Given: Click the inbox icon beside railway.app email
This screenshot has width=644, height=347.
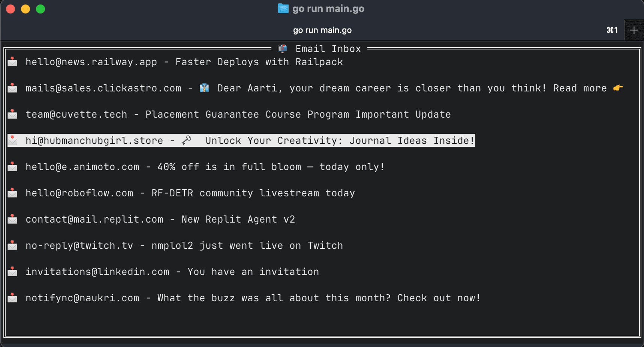Looking at the screenshot, I should (12, 62).
